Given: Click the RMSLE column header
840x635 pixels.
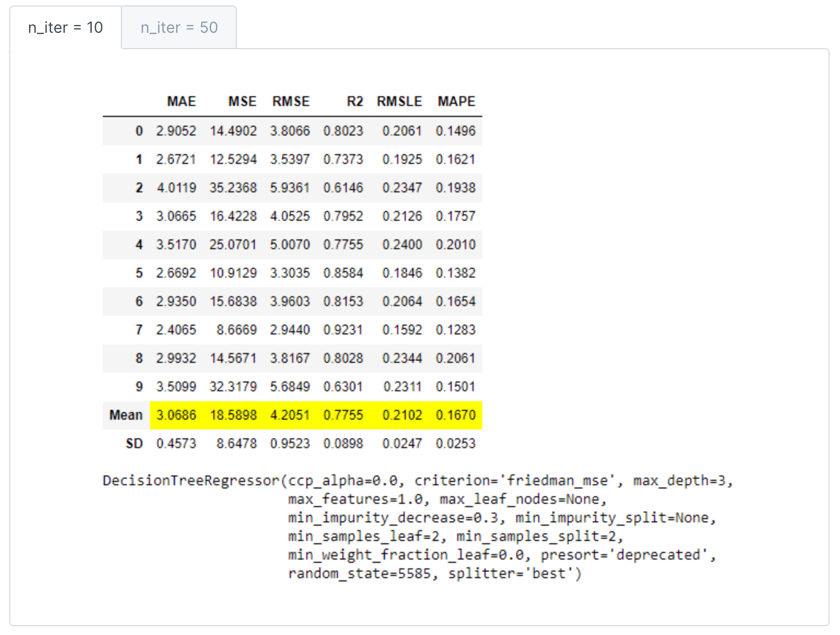Looking at the screenshot, I should (x=399, y=102).
